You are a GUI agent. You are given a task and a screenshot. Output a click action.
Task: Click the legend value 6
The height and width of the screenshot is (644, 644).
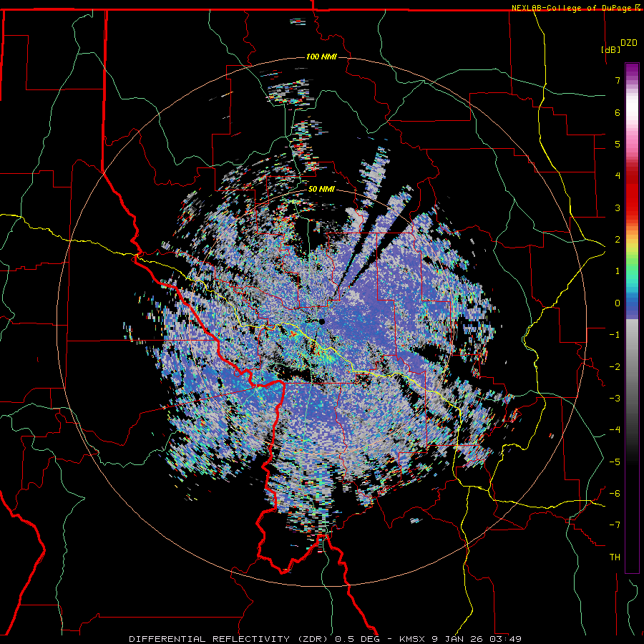618,112
